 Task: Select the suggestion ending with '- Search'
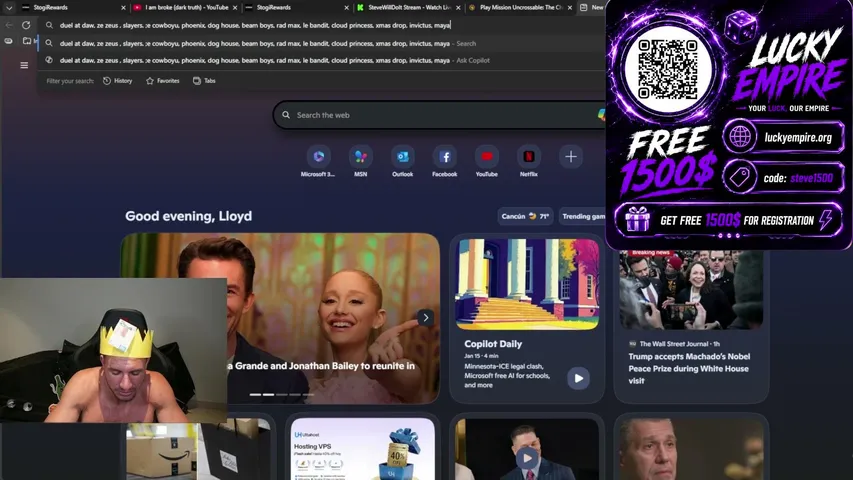point(321,44)
